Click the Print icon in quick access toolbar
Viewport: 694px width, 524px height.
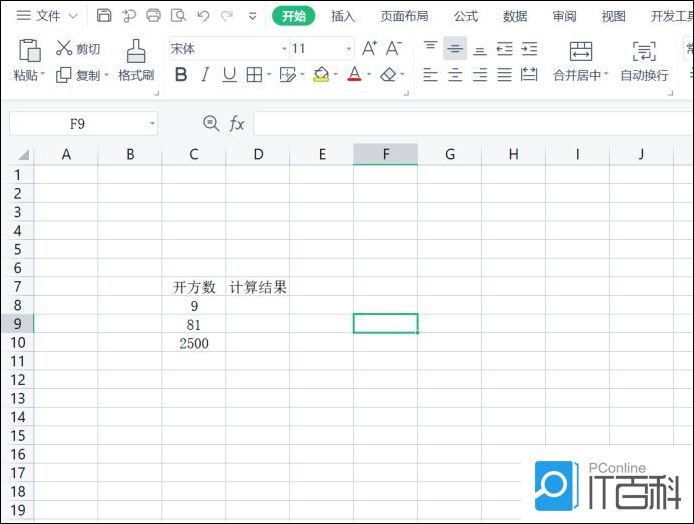[x=153, y=15]
